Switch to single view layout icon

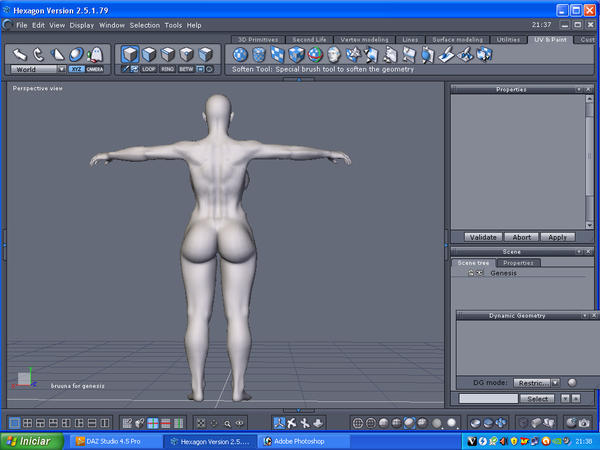[13, 423]
